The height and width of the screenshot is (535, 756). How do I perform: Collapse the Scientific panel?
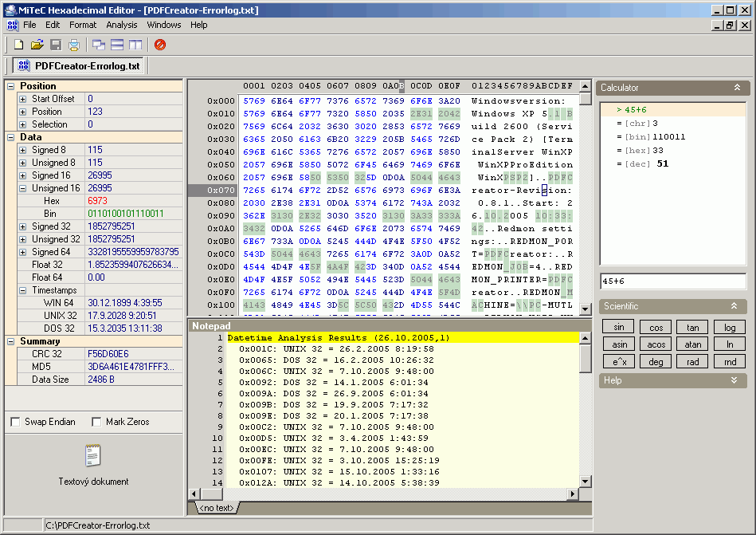click(x=734, y=306)
